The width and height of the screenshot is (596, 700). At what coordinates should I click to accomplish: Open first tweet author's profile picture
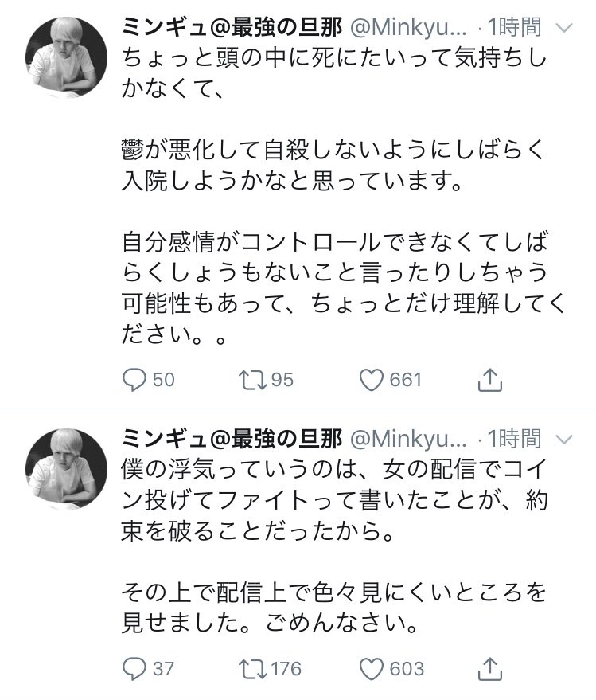click(x=66, y=57)
